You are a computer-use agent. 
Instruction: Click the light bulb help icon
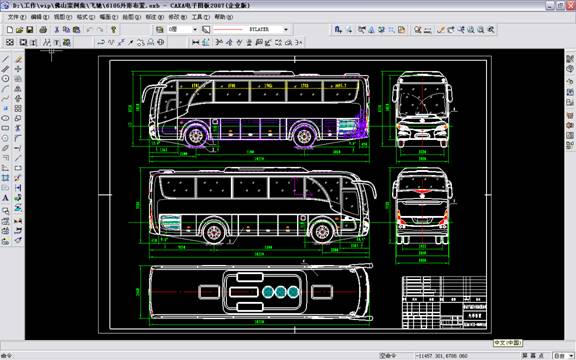pos(114,29)
